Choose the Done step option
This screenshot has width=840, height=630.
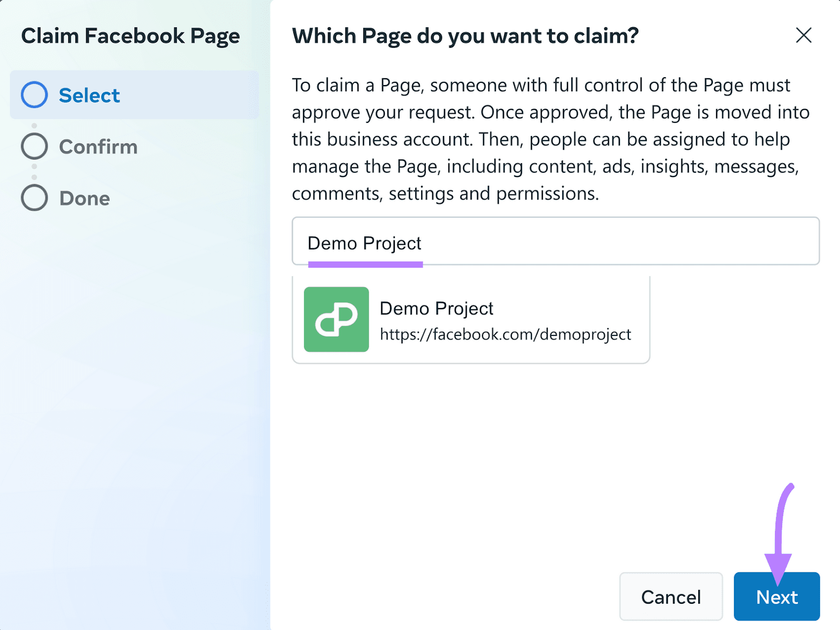coord(84,198)
